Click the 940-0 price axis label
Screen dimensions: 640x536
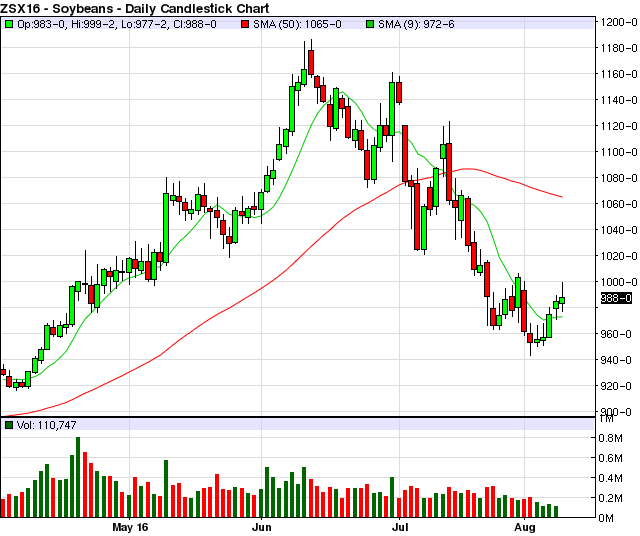pos(618,360)
